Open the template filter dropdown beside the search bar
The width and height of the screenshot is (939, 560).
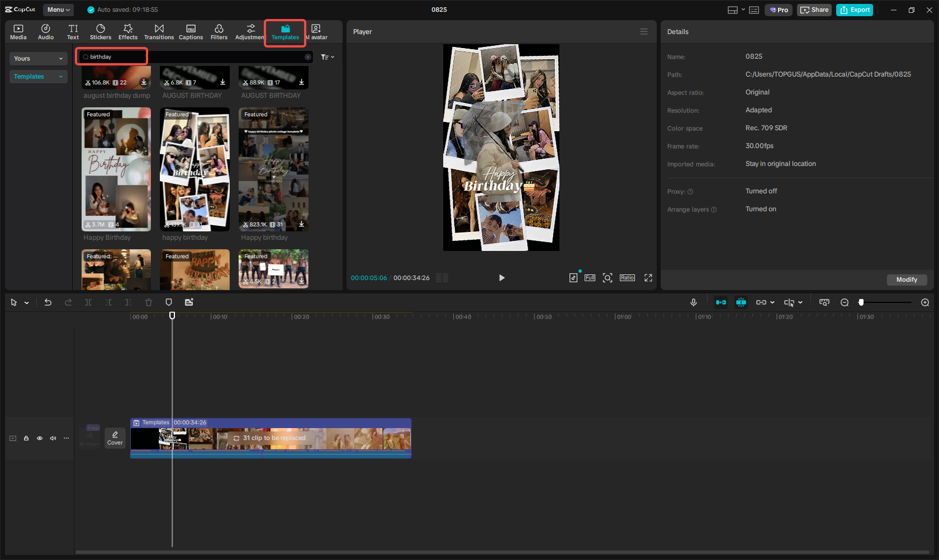[327, 56]
